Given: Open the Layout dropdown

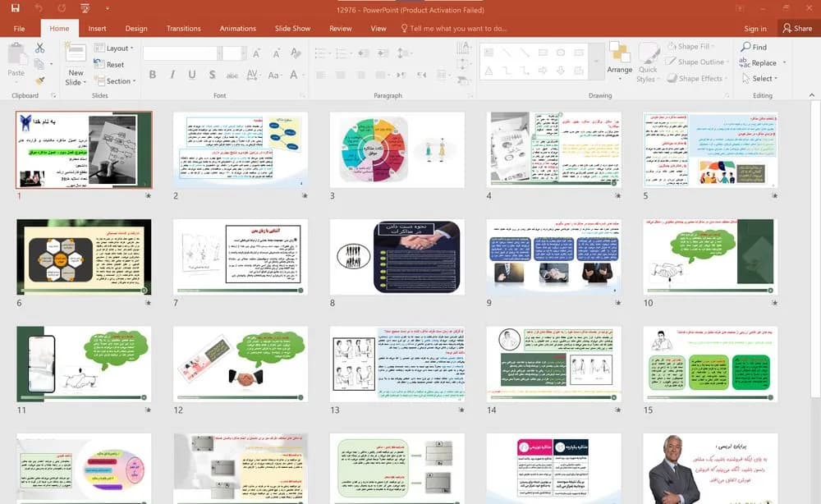Looking at the screenshot, I should point(113,48).
